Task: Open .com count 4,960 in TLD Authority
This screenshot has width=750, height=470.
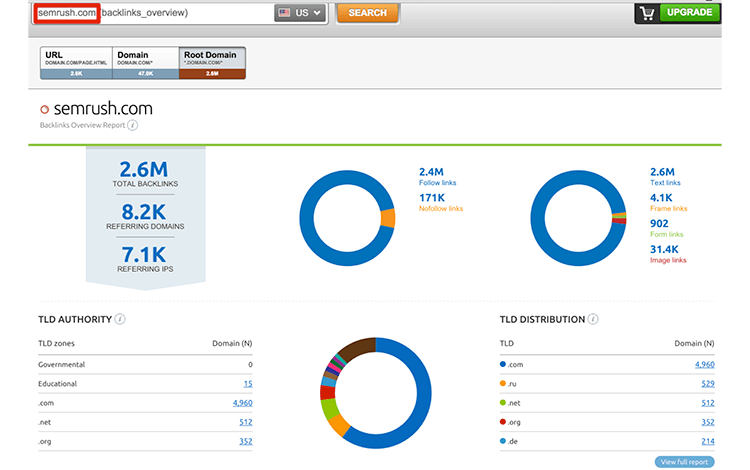Action: [243, 403]
